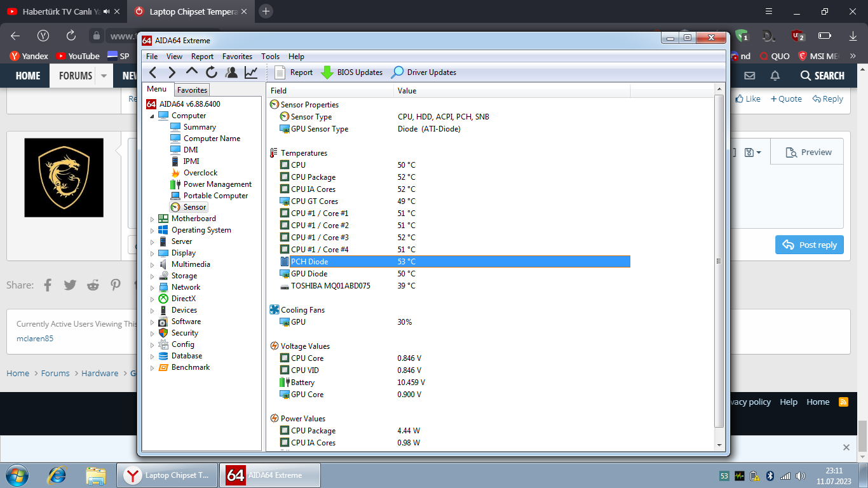Image resolution: width=868 pixels, height=488 pixels.
Task: Collapse the Computer tree node
Action: click(152, 116)
